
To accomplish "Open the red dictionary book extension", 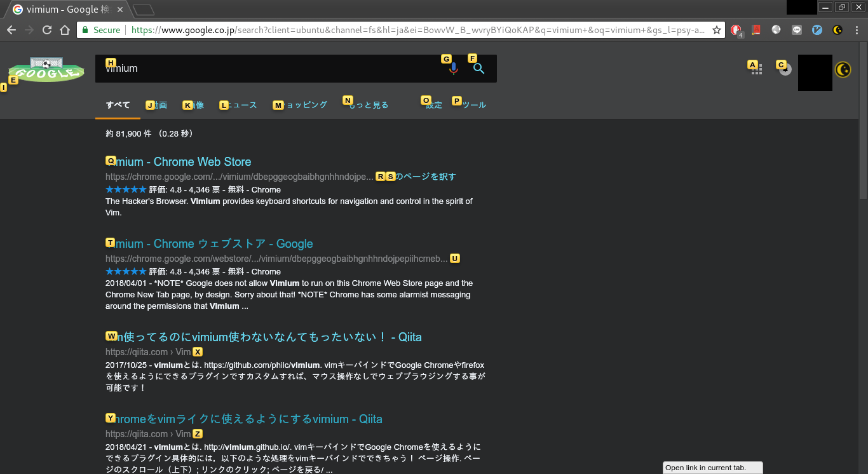I will point(756,30).
